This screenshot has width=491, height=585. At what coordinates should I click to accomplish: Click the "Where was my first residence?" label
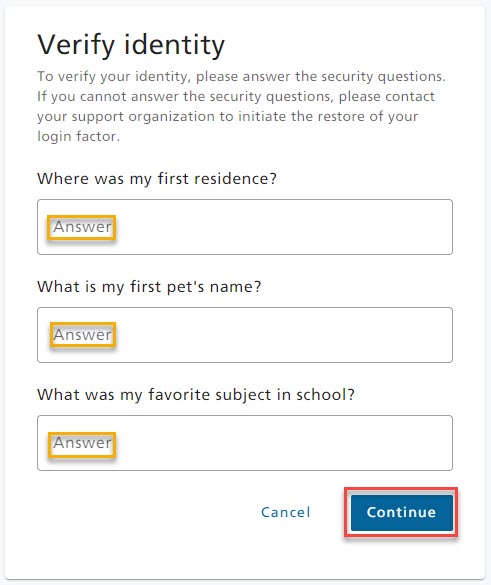click(157, 179)
